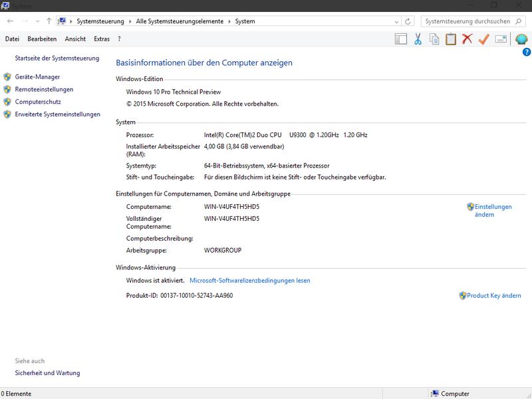Refresh the address bar location
This screenshot has height=399, width=532.
(408, 21)
